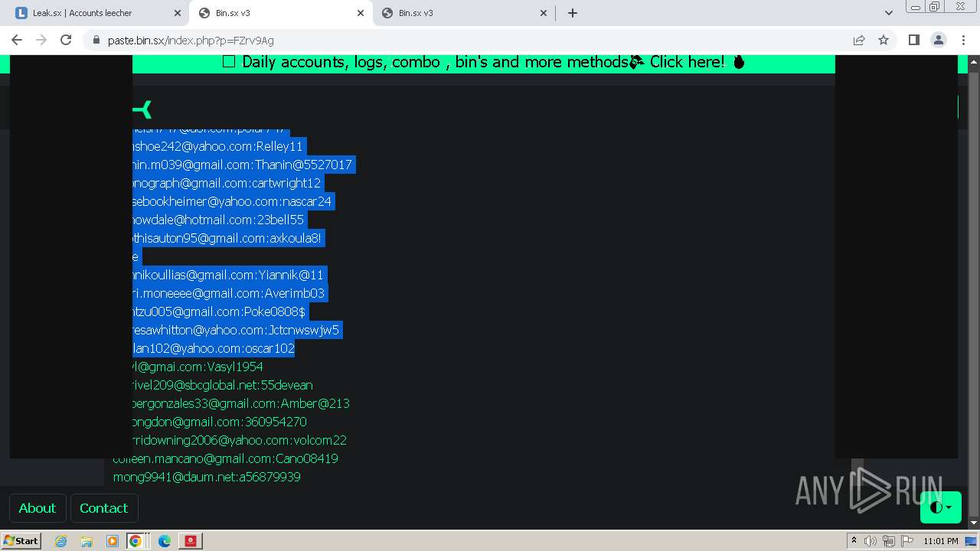Select the active Bin.sx v3 tab
Image resolution: width=980 pixels, height=551 pixels.
(x=281, y=13)
